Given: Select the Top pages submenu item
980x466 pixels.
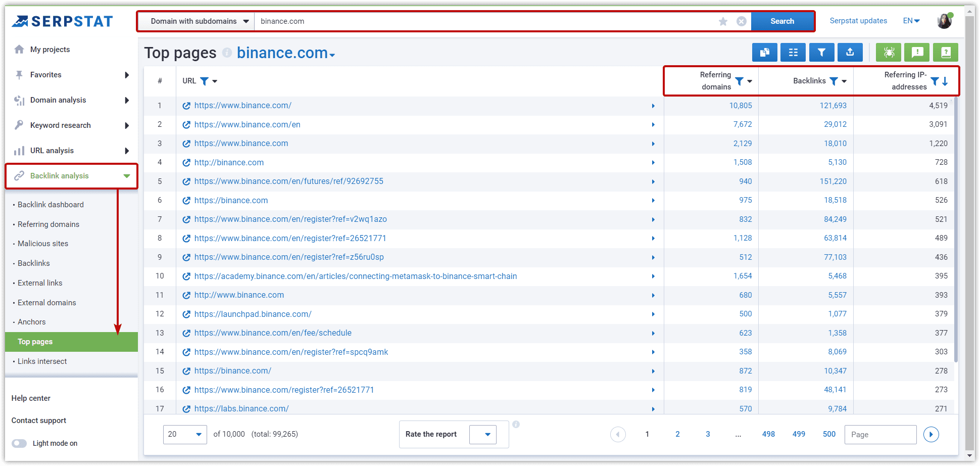Looking at the screenshot, I should [71, 342].
